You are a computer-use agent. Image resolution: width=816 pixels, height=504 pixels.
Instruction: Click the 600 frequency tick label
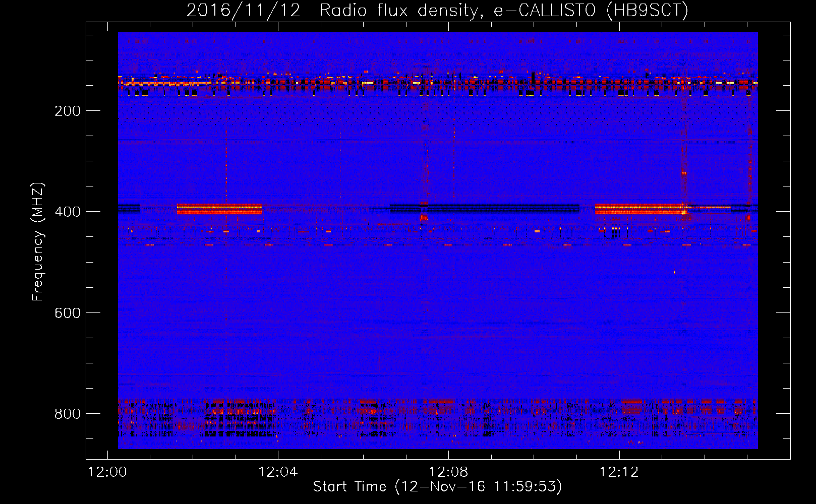point(68,313)
